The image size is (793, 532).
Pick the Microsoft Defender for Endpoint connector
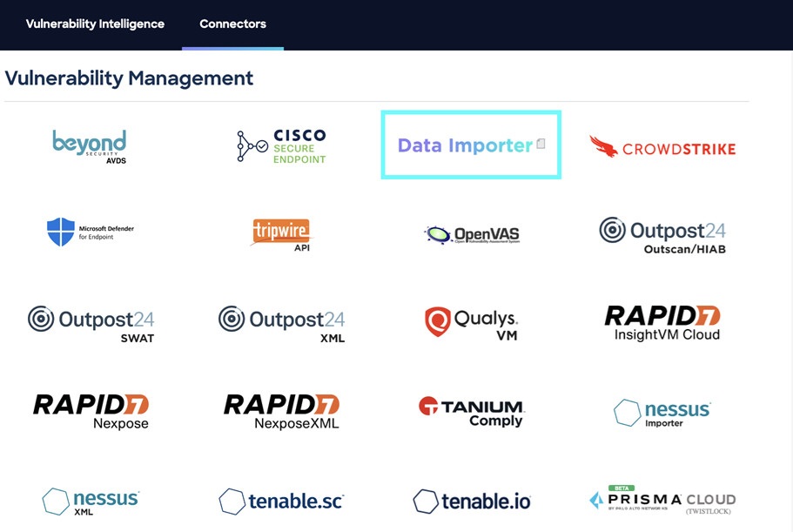(x=91, y=232)
